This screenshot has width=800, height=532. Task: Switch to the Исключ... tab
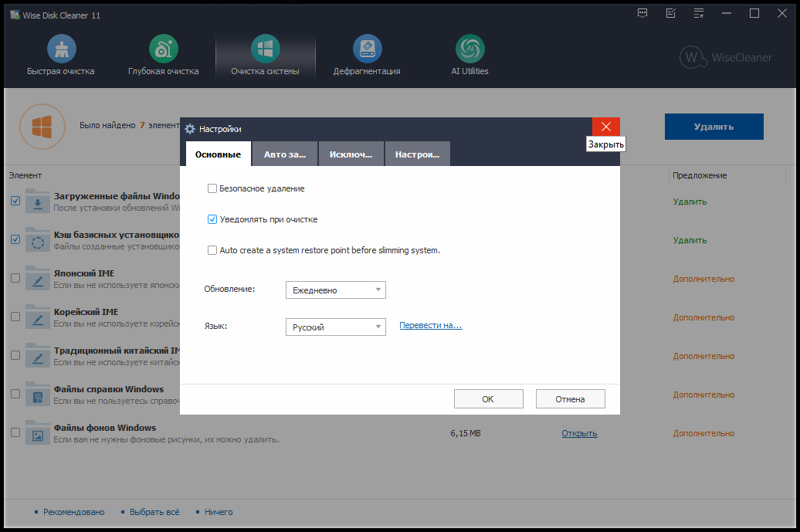pos(351,154)
